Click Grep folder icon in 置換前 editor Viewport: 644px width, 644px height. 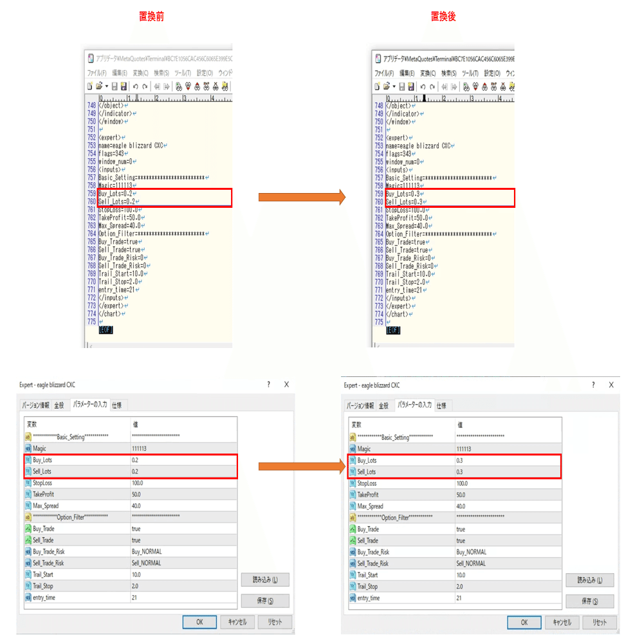[225, 86]
